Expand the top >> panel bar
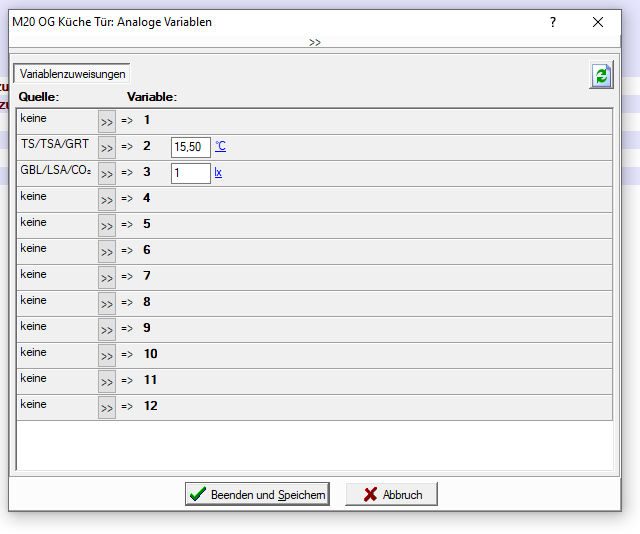Image resolution: width=640 pixels, height=534 pixels. (x=315, y=42)
